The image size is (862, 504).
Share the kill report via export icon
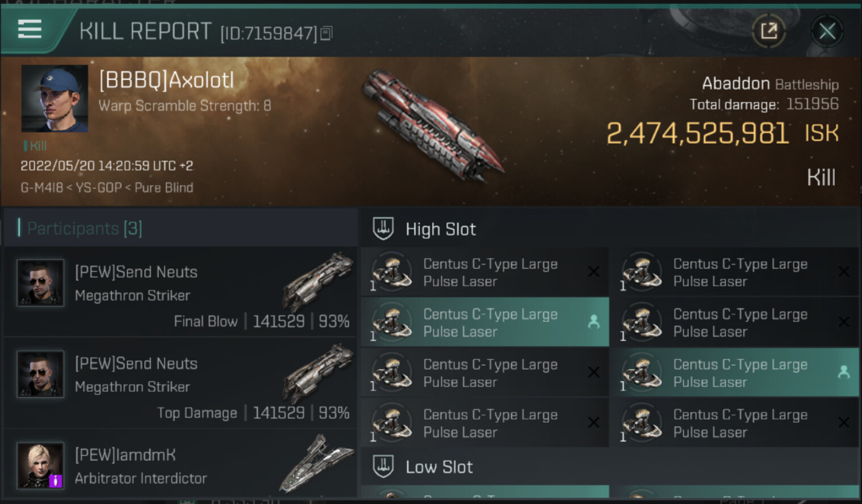tap(768, 31)
